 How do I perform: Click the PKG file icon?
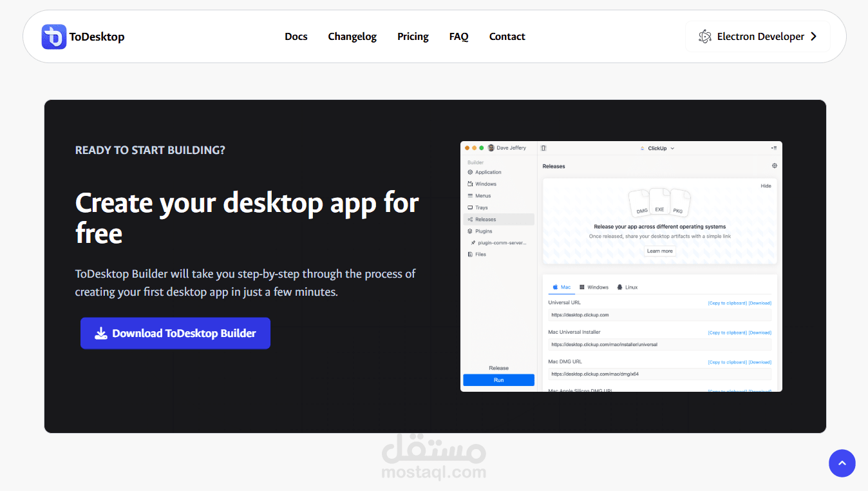(x=679, y=204)
